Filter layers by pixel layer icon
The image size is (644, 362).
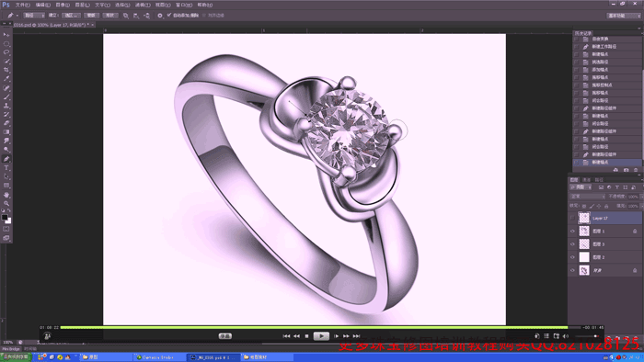[601, 187]
